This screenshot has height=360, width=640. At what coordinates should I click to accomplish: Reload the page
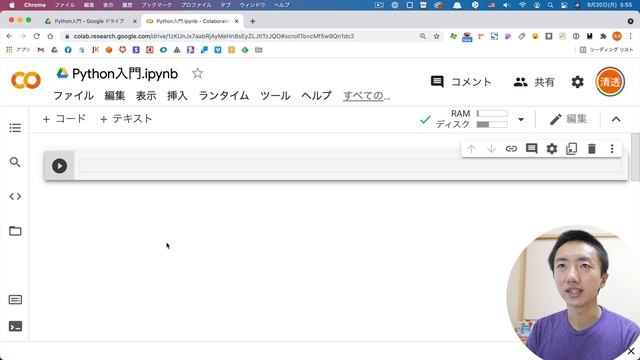pyautogui.click(x=36, y=36)
